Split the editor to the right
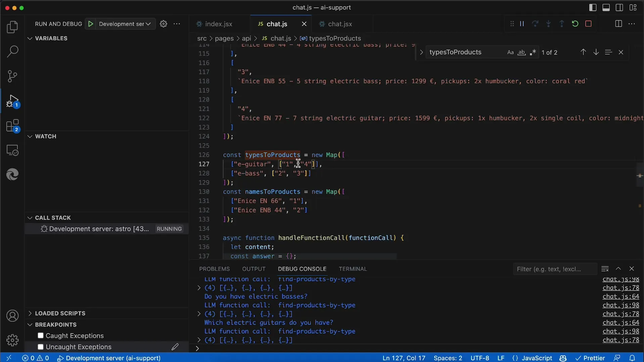 618,24
